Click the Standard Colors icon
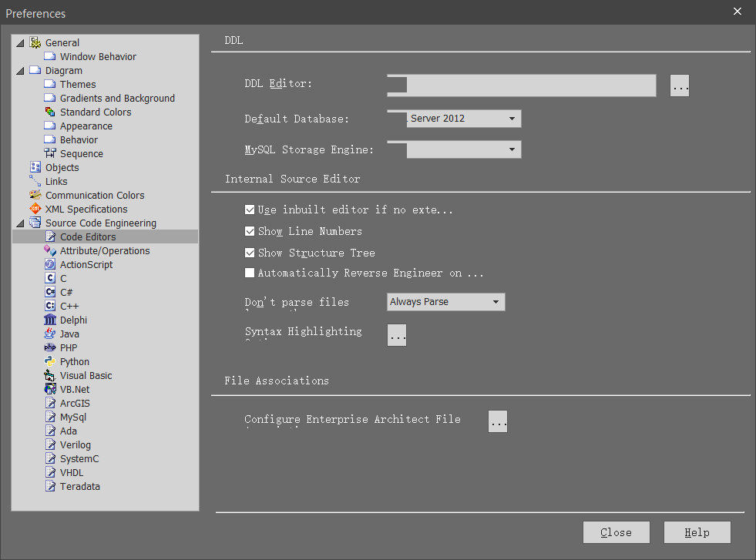Viewport: 756px width, 560px height. (x=49, y=112)
